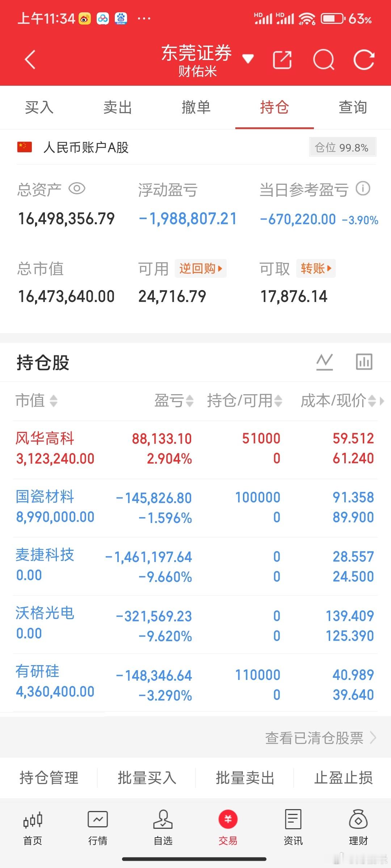The image size is (391, 868).
Task: Tap the back arrow in header
Action: coord(30,60)
